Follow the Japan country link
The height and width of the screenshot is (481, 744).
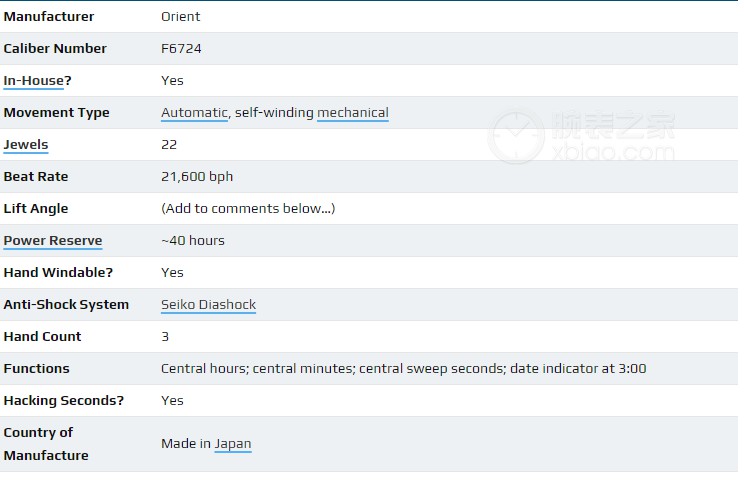tap(232, 444)
